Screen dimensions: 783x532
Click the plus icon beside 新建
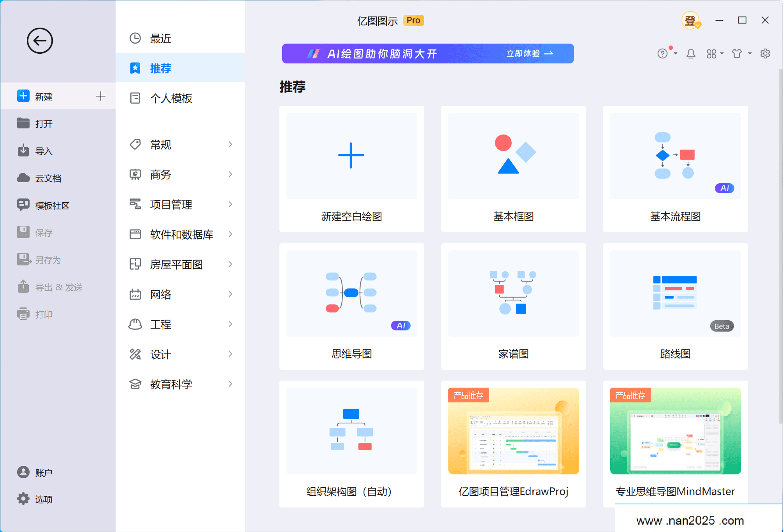[101, 96]
